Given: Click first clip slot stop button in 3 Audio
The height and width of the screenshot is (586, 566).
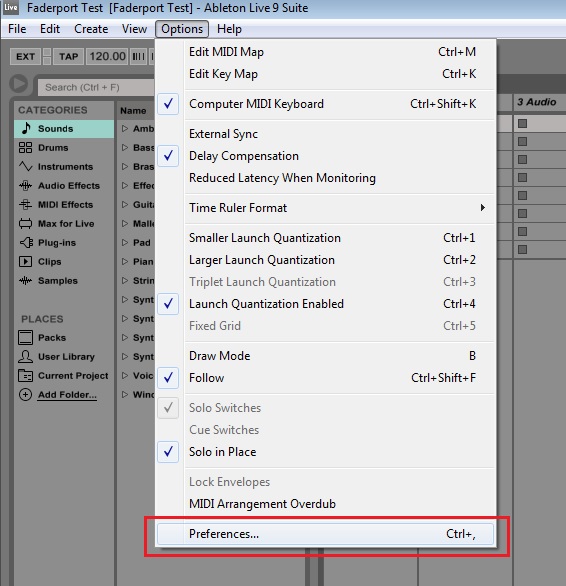Looking at the screenshot, I should tap(522, 123).
